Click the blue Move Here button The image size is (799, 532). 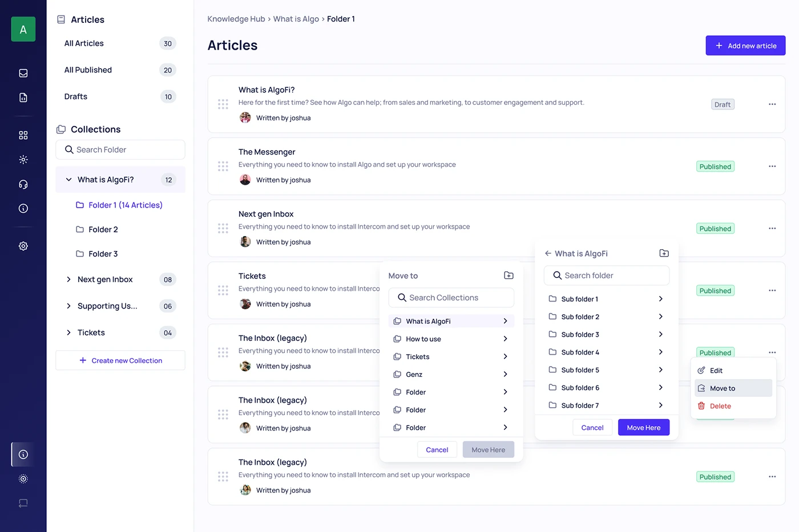(644, 428)
